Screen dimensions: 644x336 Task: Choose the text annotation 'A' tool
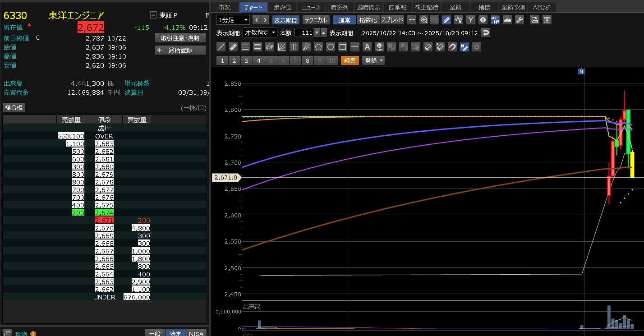367,47
